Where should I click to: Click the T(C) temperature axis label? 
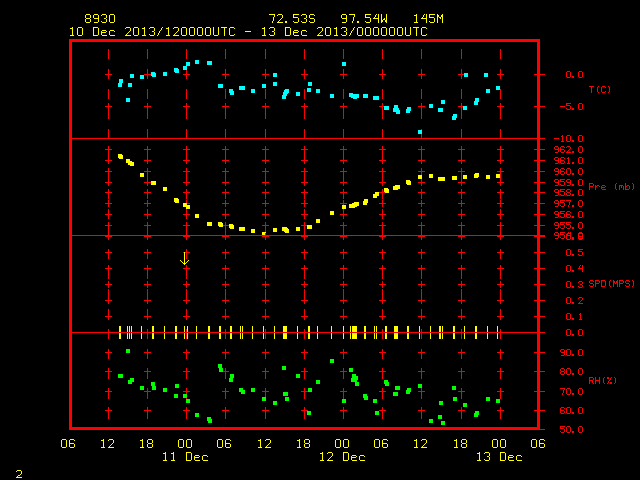click(x=600, y=89)
